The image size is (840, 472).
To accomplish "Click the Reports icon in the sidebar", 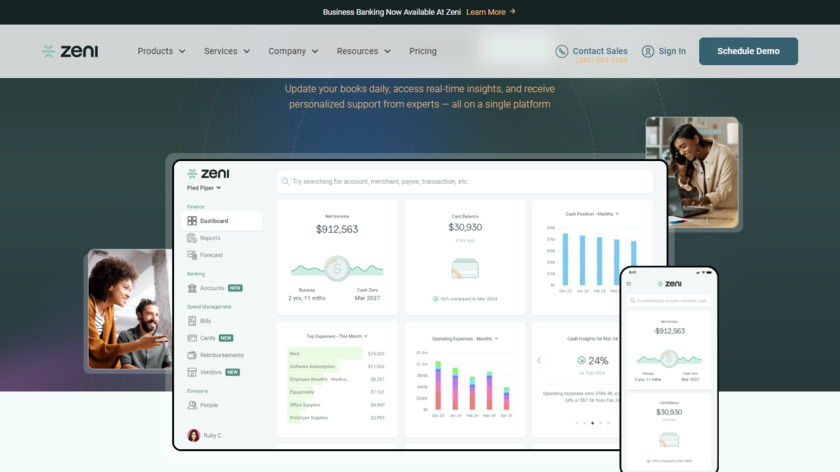I will (x=192, y=238).
